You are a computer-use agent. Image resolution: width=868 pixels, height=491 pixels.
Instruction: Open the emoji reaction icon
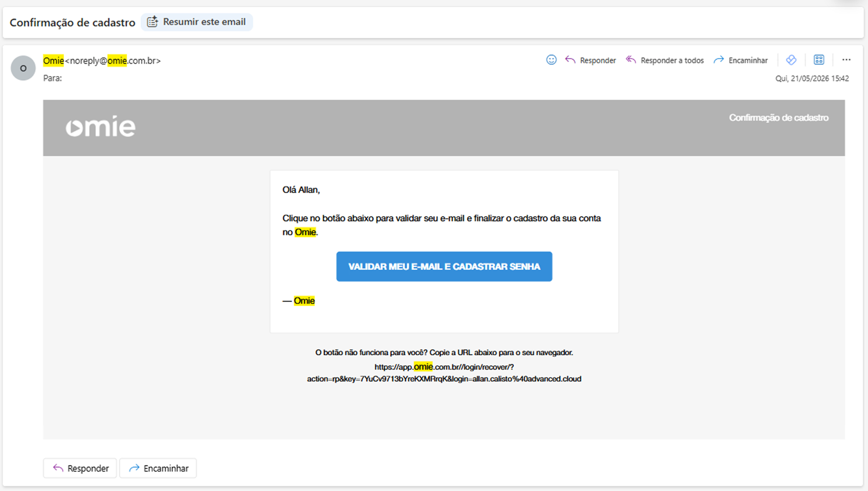551,60
